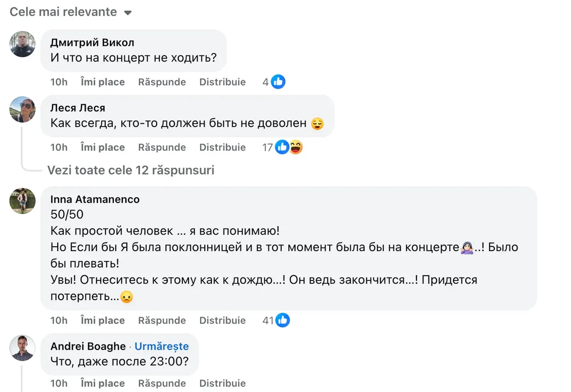Click Леся Леся's profile picture
This screenshot has height=392, width=571.
22,109
